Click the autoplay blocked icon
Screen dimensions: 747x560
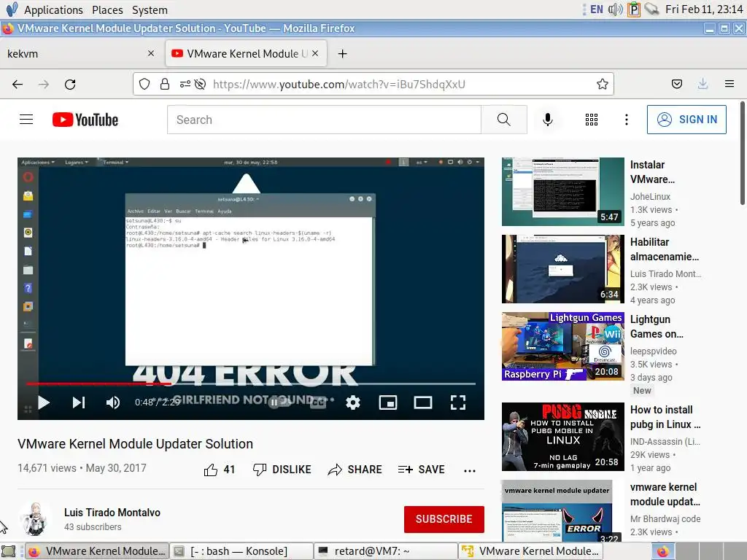pos(200,85)
